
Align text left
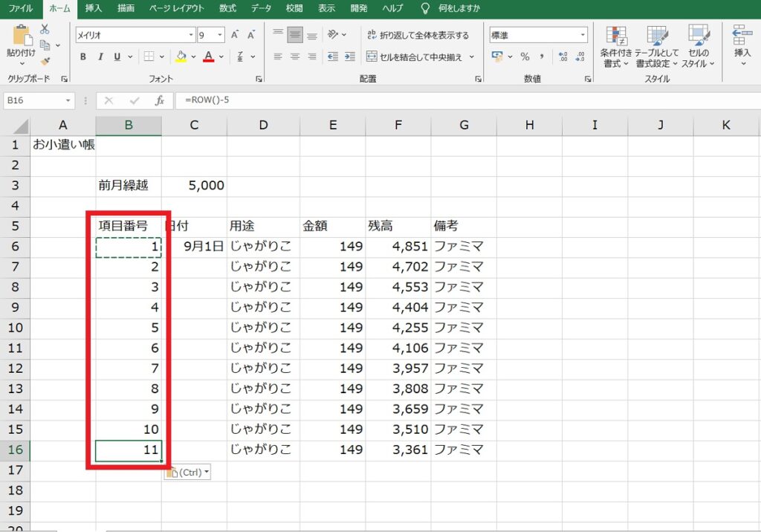[278, 56]
